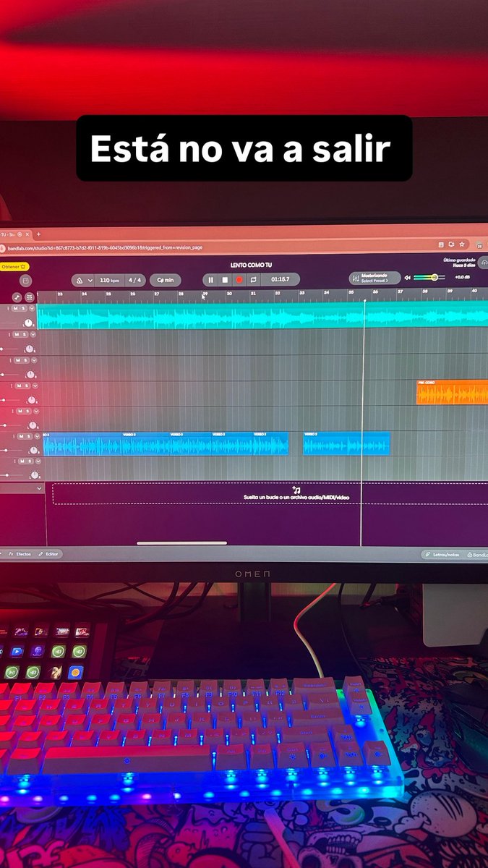Start recording with the red record button
Image resolution: width=488 pixels, height=868 pixels.
[x=239, y=280]
